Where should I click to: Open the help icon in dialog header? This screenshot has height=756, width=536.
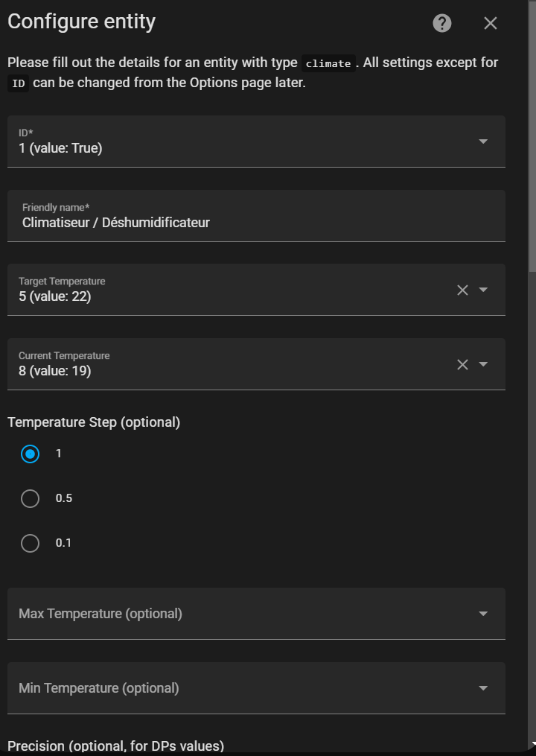tap(442, 23)
